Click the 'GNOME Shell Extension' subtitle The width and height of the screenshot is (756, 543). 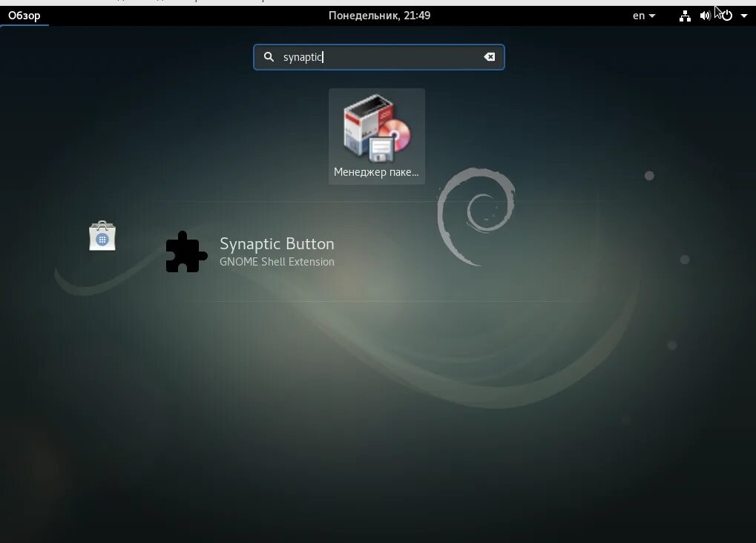[x=277, y=261]
